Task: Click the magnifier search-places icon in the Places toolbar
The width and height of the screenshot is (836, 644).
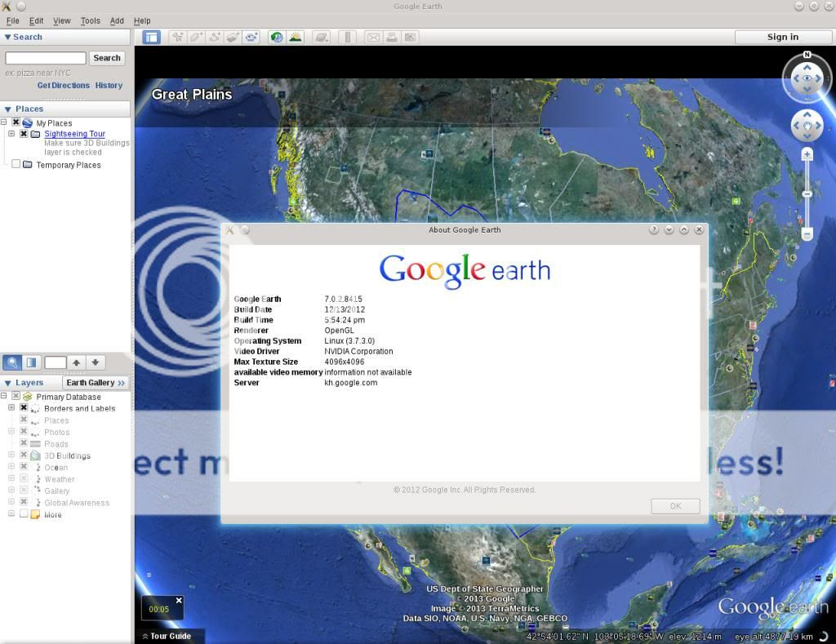Action: click(x=12, y=362)
